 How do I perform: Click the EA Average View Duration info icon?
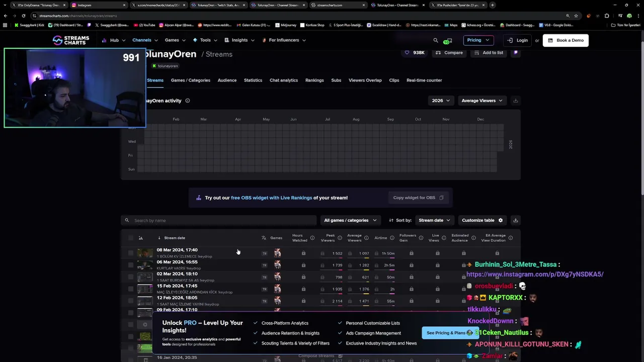511,238
